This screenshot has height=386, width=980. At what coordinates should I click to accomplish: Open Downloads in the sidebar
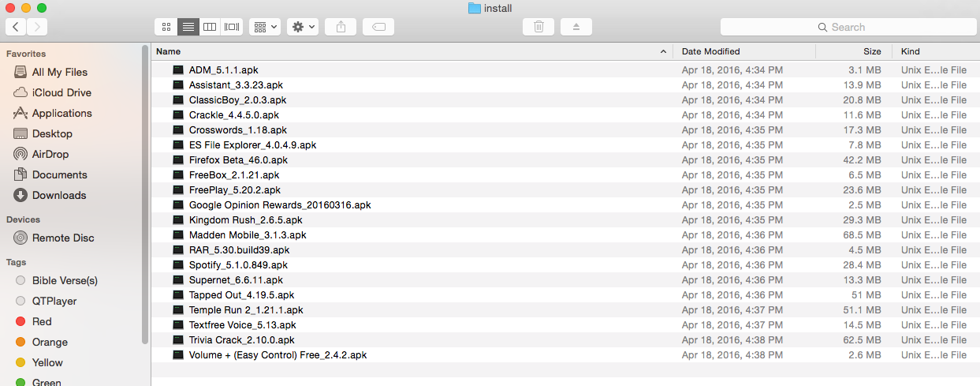point(59,195)
